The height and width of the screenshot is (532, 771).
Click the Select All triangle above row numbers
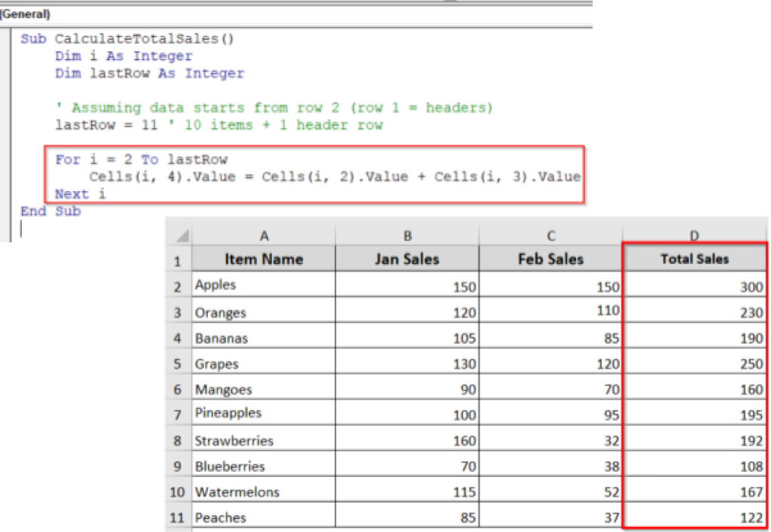point(179,235)
